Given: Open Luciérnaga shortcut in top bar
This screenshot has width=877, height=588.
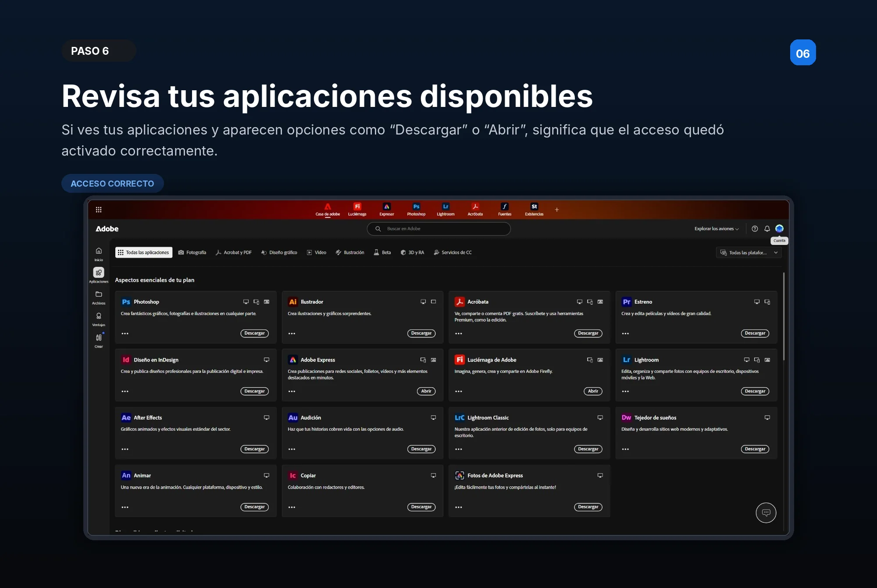Looking at the screenshot, I should tap(357, 209).
